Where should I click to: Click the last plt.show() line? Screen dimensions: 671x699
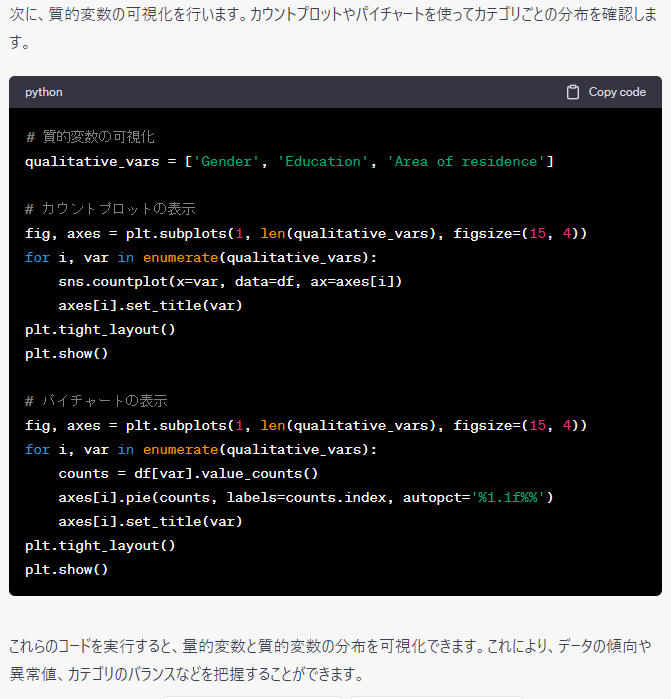click(66, 569)
